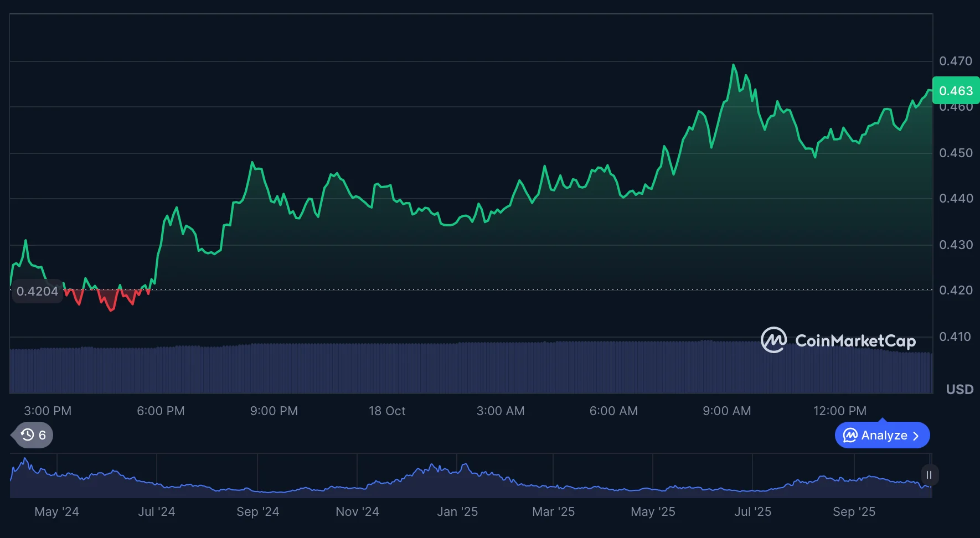Screen dimensions: 980x538
Task: Select Sep '25 on the overview timeline
Action: pos(854,511)
